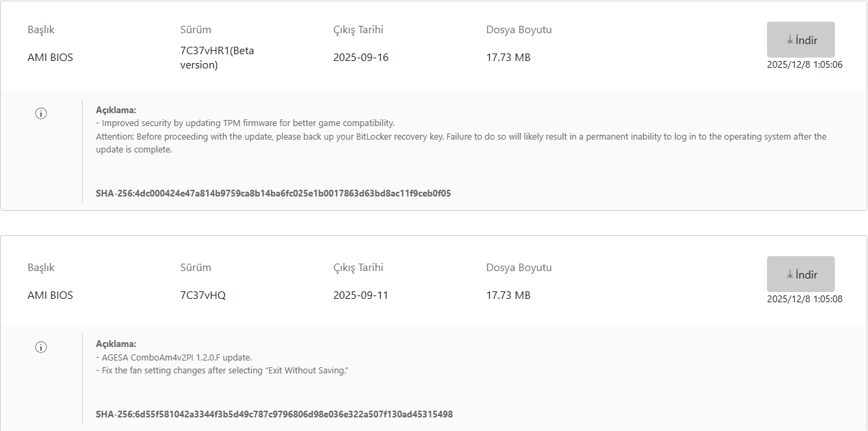Click the AGESA ComboAm4v2PI 1.2.0.F update line
868x431 pixels.
click(x=174, y=357)
